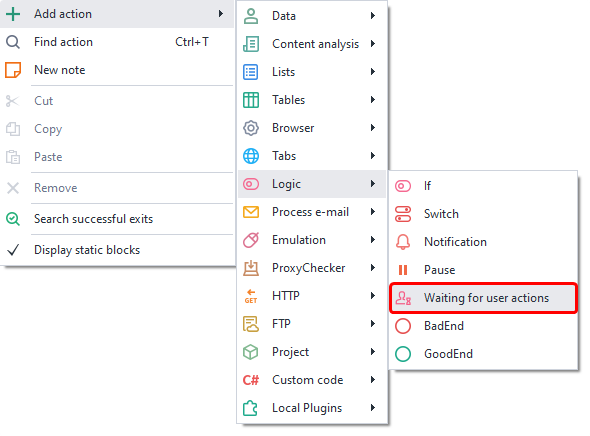Select the If logic action
The width and height of the screenshot is (590, 436).
484,186
